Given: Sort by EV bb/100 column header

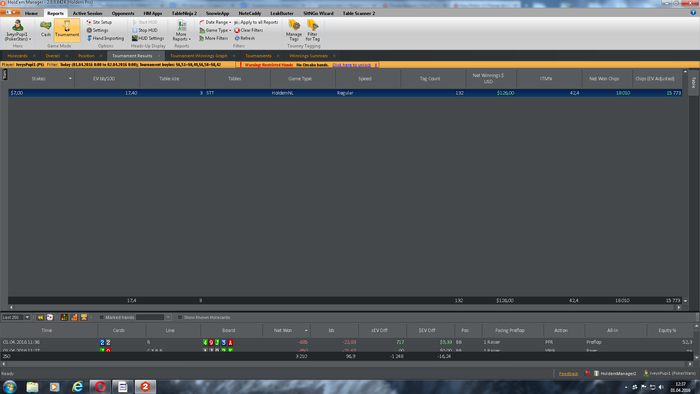Looking at the screenshot, I should pyautogui.click(x=107, y=79).
